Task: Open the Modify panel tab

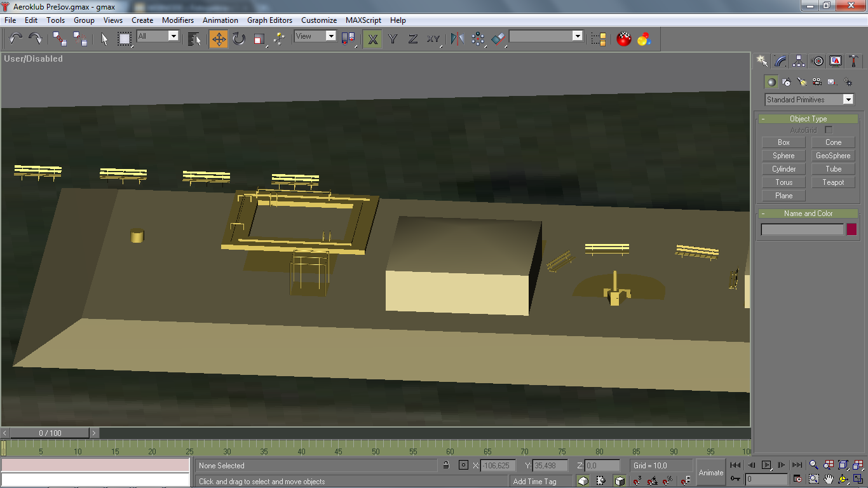Action: coord(781,61)
